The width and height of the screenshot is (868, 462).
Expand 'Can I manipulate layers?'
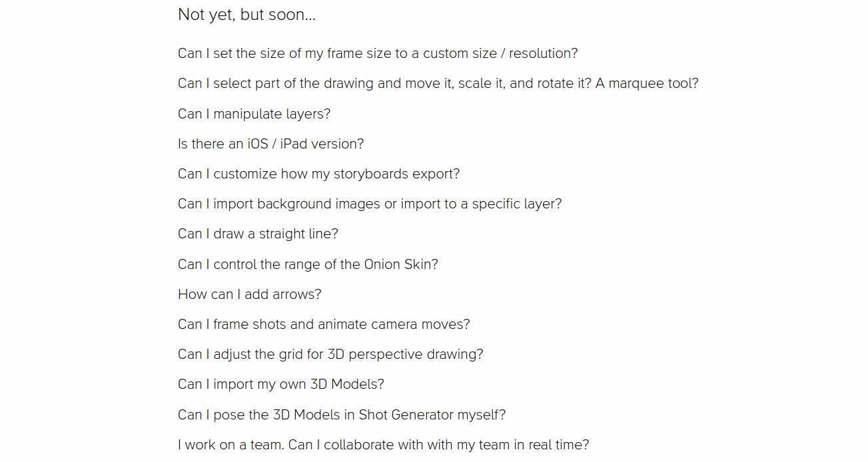(254, 114)
